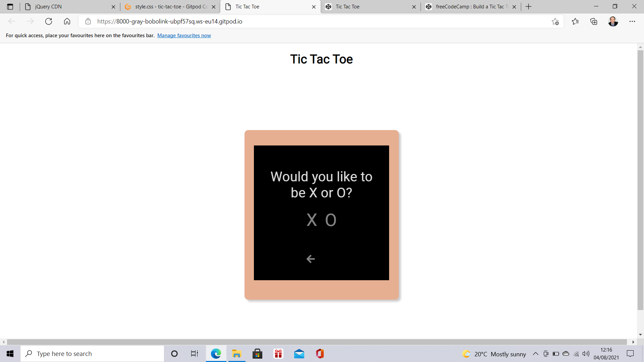Click the Windows Start menu button

click(10, 354)
